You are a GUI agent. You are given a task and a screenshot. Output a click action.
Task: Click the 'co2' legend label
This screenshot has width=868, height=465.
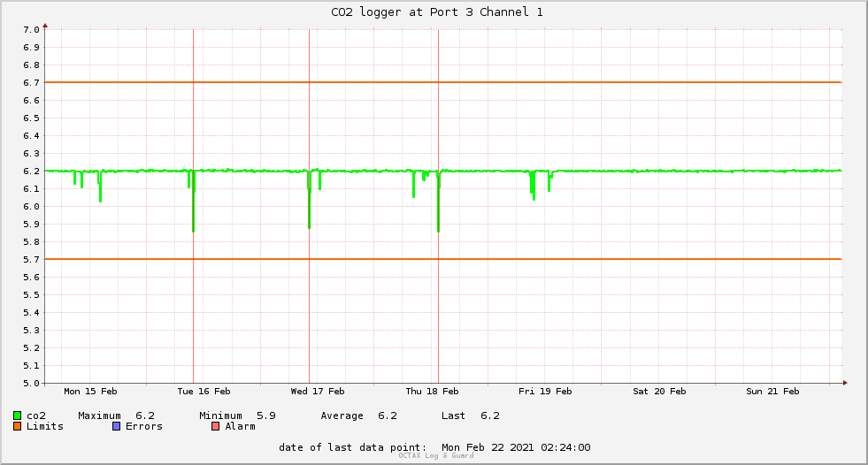coord(36,415)
